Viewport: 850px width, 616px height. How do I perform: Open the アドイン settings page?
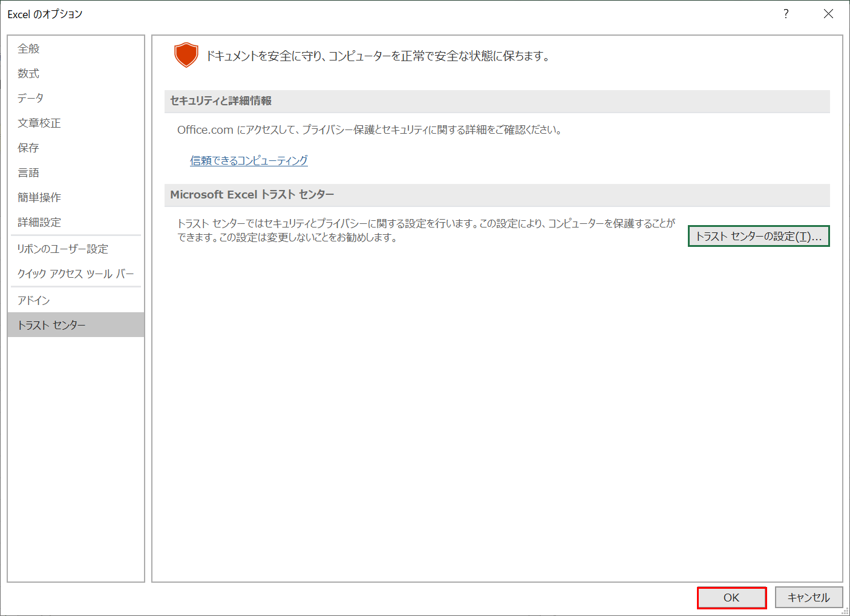pyautogui.click(x=33, y=300)
